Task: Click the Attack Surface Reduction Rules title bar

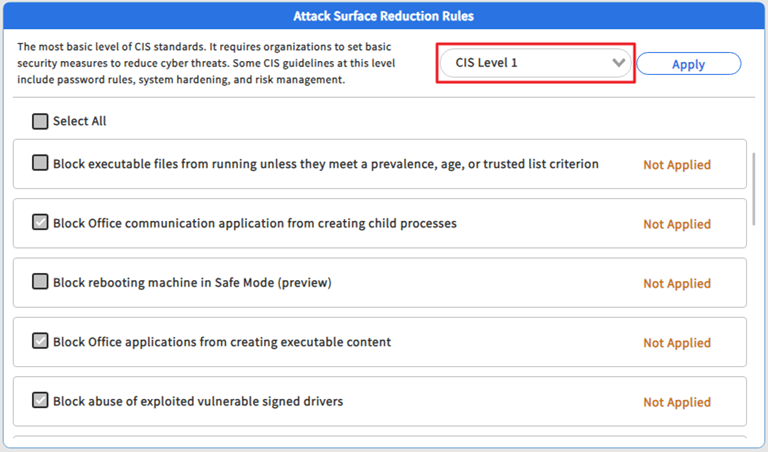Action: [x=384, y=16]
